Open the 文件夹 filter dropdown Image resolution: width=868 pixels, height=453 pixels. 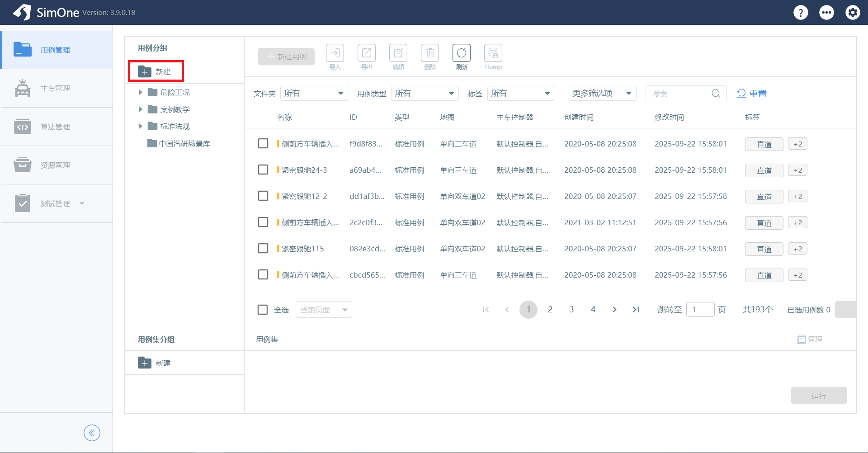[314, 94]
